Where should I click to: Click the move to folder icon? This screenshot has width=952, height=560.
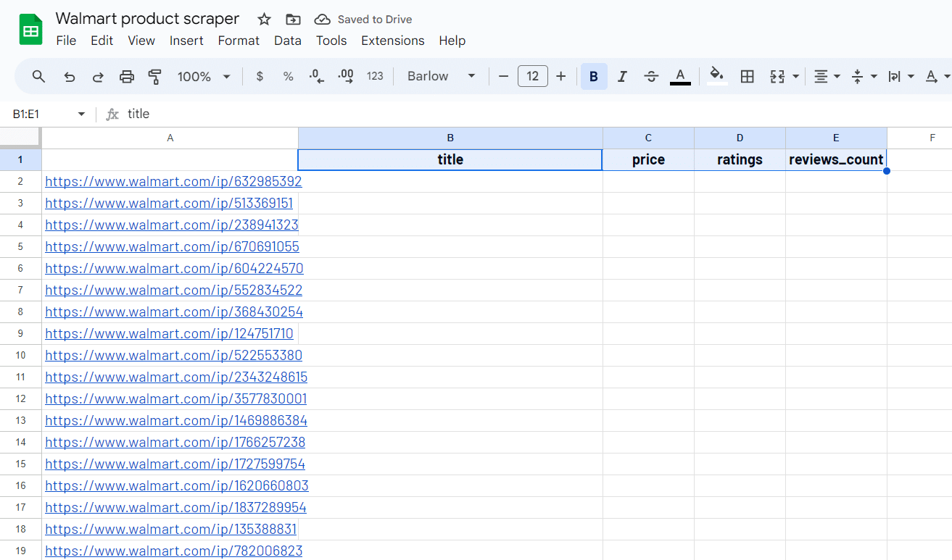(x=293, y=20)
